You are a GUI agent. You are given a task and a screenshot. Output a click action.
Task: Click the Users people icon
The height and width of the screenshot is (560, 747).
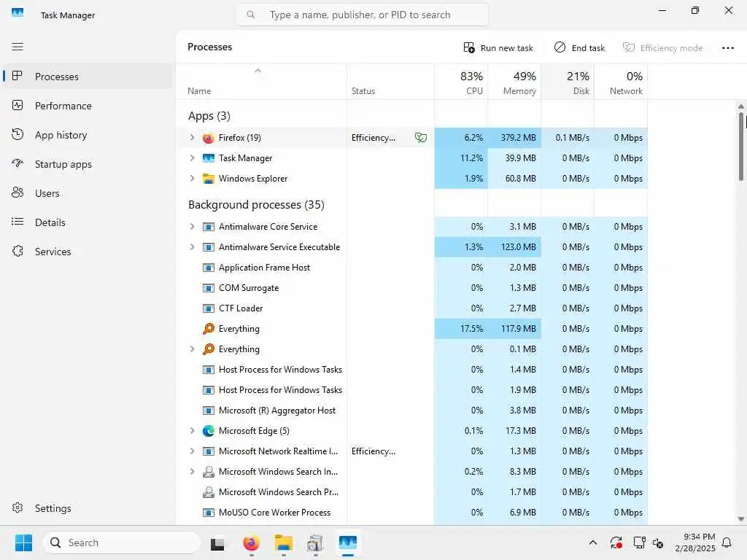[18, 192]
